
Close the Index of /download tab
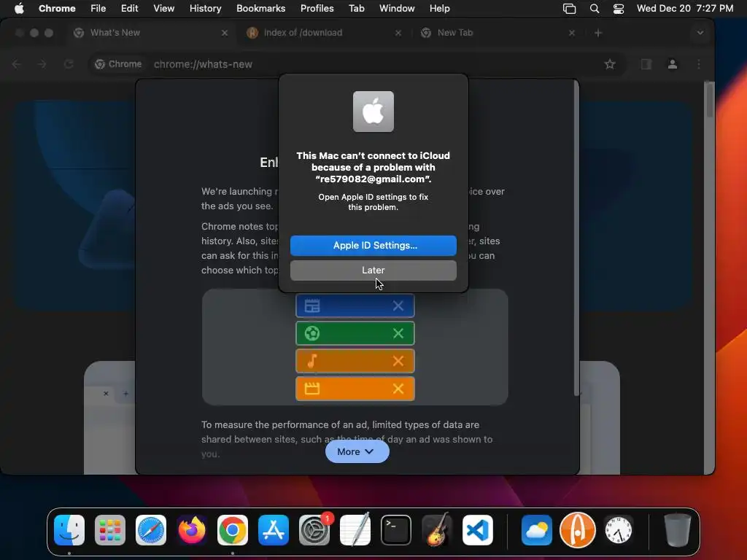[x=398, y=33]
